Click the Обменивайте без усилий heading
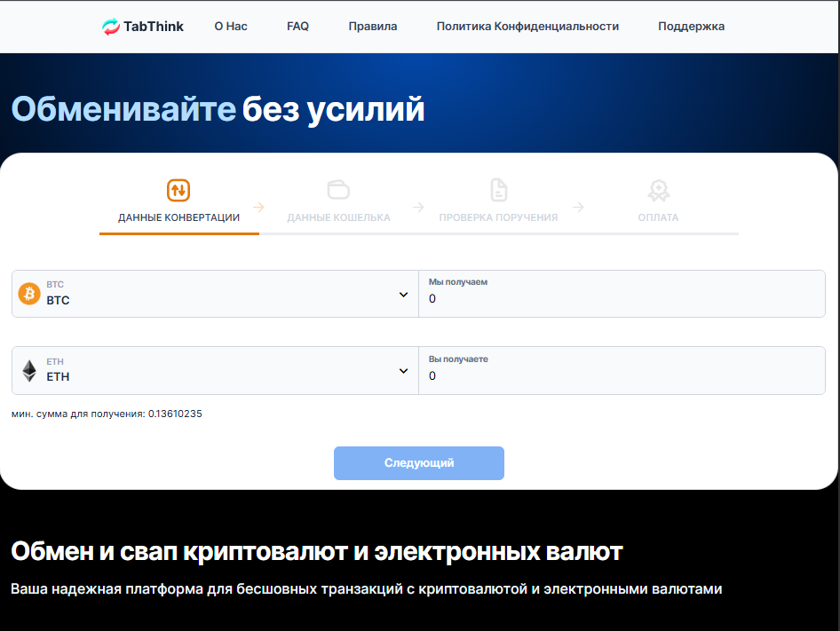Image resolution: width=840 pixels, height=631 pixels. (x=218, y=110)
